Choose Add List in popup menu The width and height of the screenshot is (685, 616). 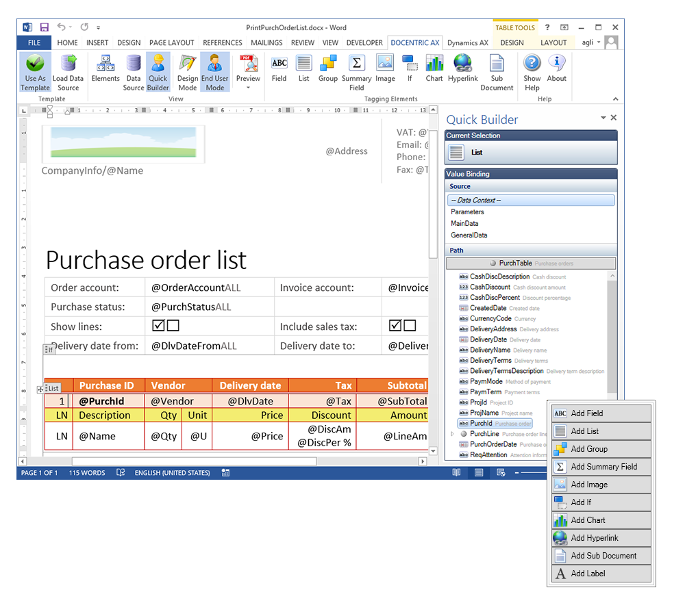click(x=601, y=431)
